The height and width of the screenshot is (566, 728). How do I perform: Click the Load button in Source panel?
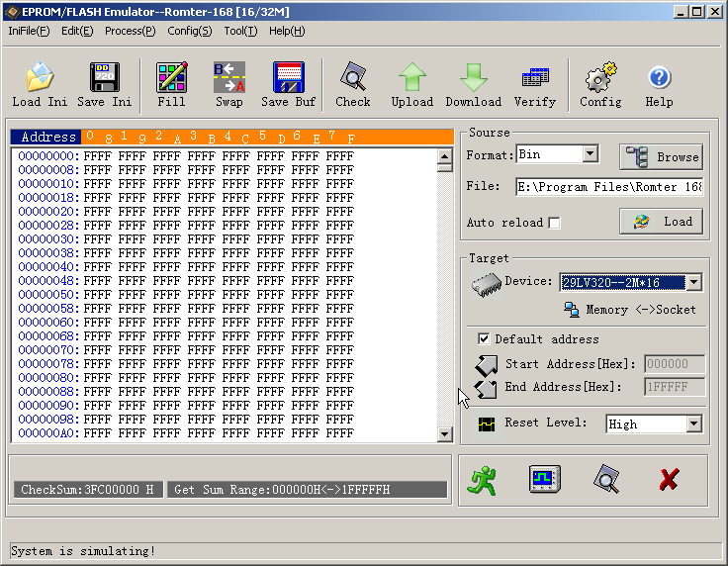(x=662, y=222)
